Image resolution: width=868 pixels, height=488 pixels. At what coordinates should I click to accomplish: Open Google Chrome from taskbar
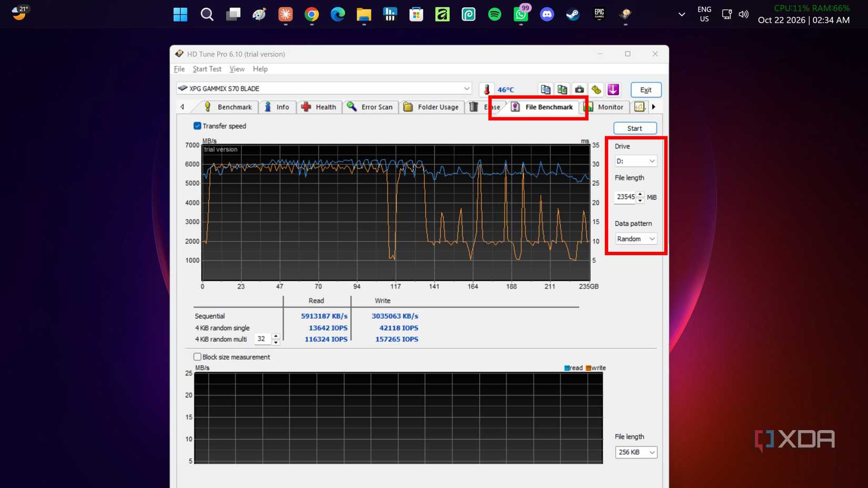pyautogui.click(x=311, y=14)
